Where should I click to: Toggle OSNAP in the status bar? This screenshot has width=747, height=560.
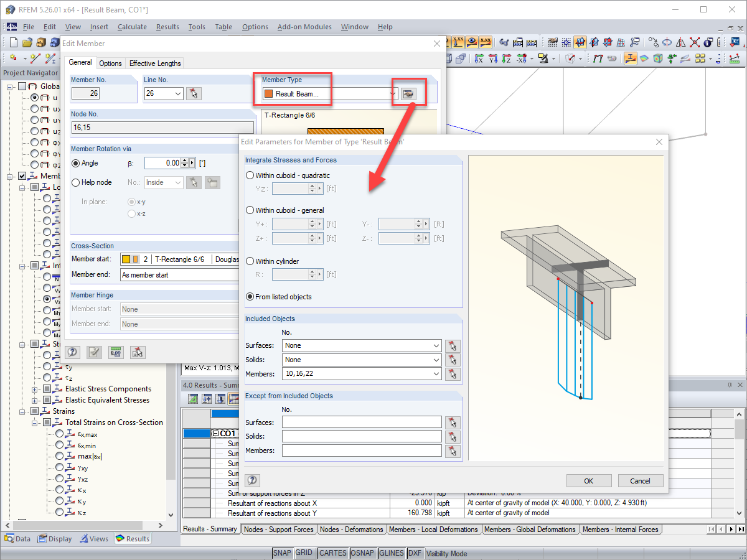362,553
